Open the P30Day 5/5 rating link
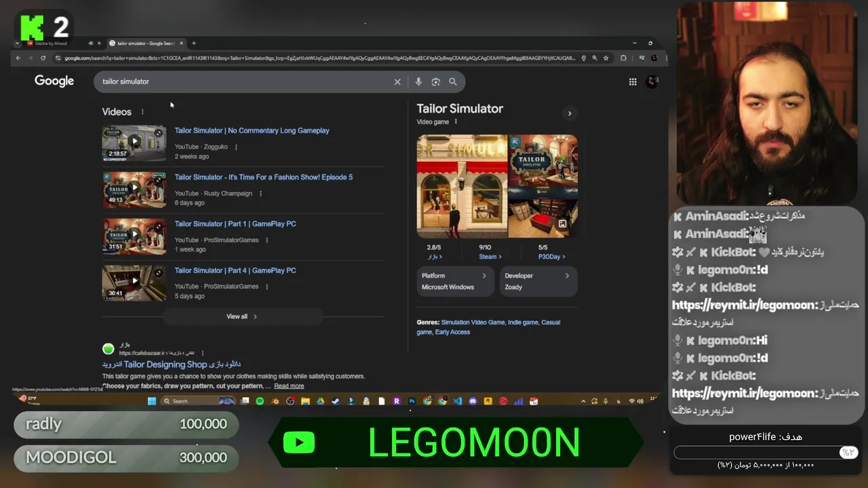Image resolution: width=868 pixels, height=488 pixels. 551,257
